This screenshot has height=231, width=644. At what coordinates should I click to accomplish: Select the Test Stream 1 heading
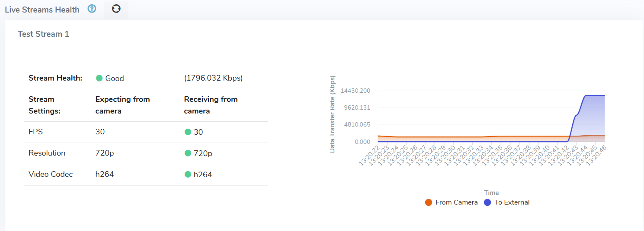coord(43,34)
